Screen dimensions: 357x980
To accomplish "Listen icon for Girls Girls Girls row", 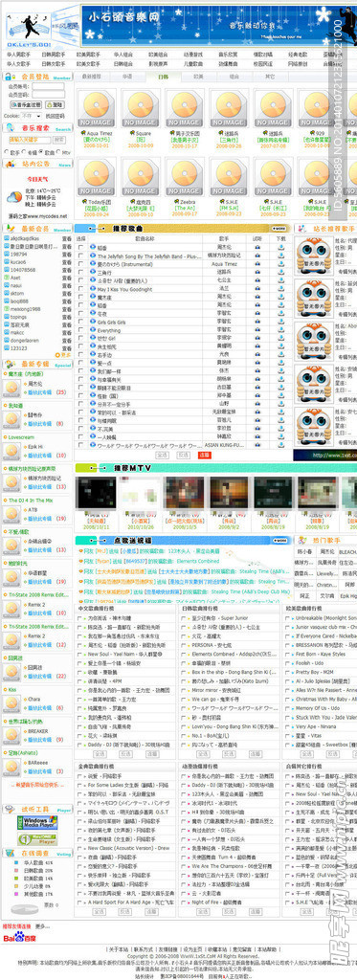I will [x=257, y=322].
